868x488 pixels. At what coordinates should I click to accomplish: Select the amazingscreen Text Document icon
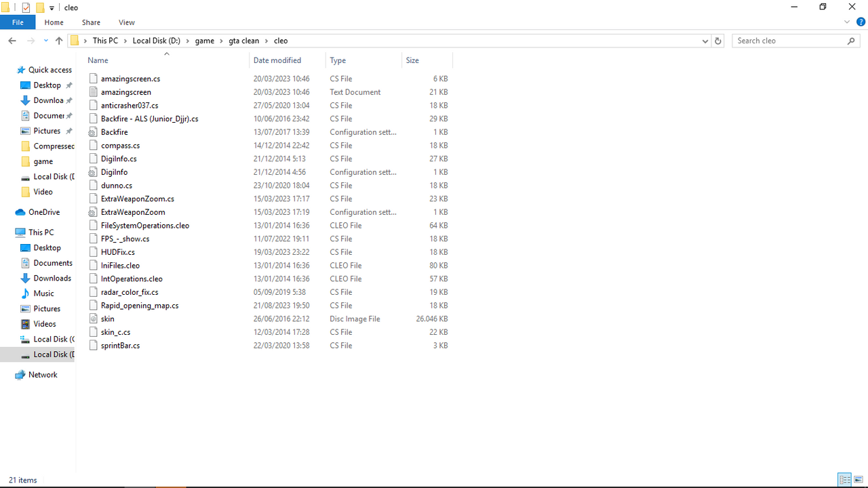click(94, 92)
